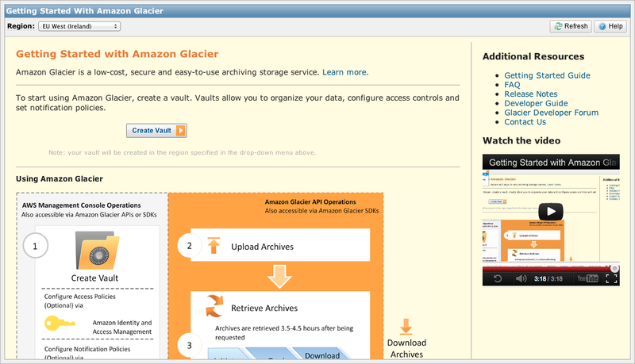Image resolution: width=635 pixels, height=364 pixels.
Task: Click the Upload Archives box label
Action: click(x=262, y=247)
